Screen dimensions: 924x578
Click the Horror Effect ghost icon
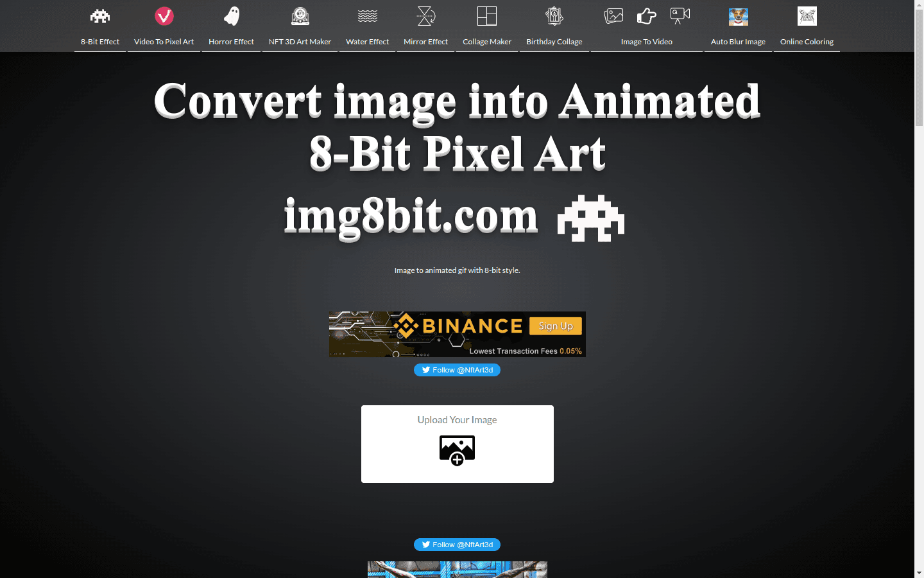231,16
